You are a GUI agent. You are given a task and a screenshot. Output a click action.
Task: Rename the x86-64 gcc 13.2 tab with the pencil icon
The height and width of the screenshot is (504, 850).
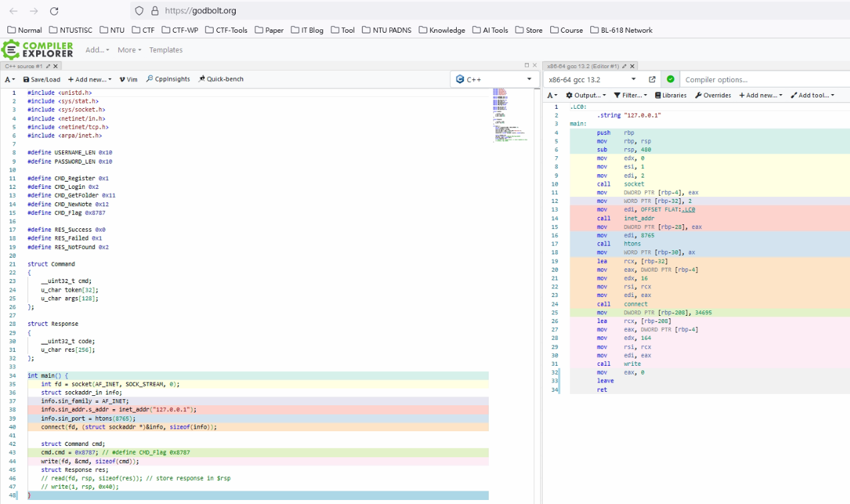[x=624, y=66]
